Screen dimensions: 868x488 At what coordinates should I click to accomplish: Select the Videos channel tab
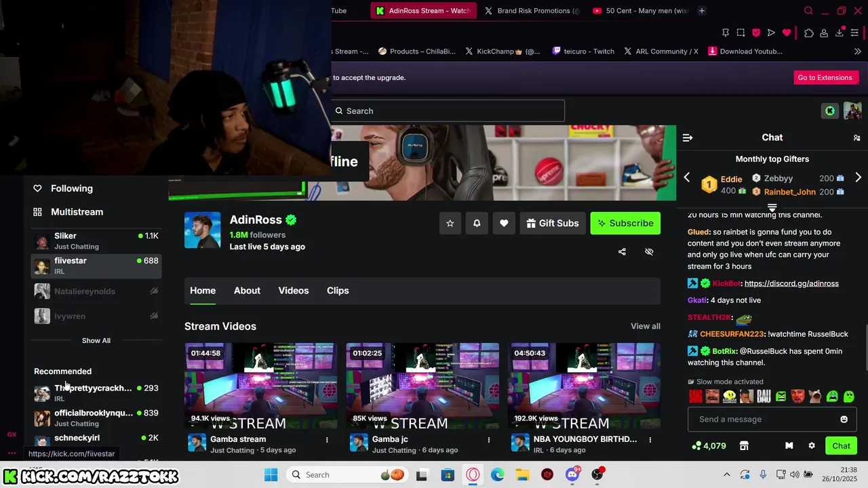(294, 290)
